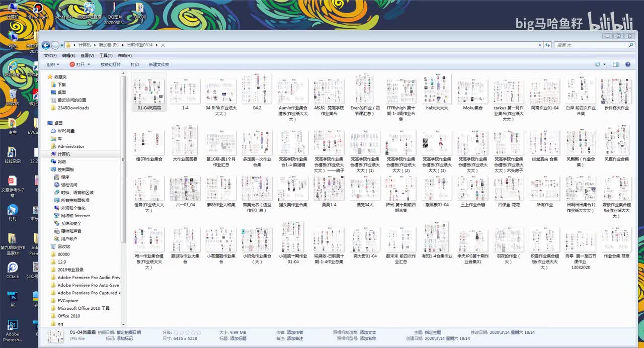Open the 2345Downloads folder in sidebar
The height and width of the screenshot is (348, 644).
(73, 108)
